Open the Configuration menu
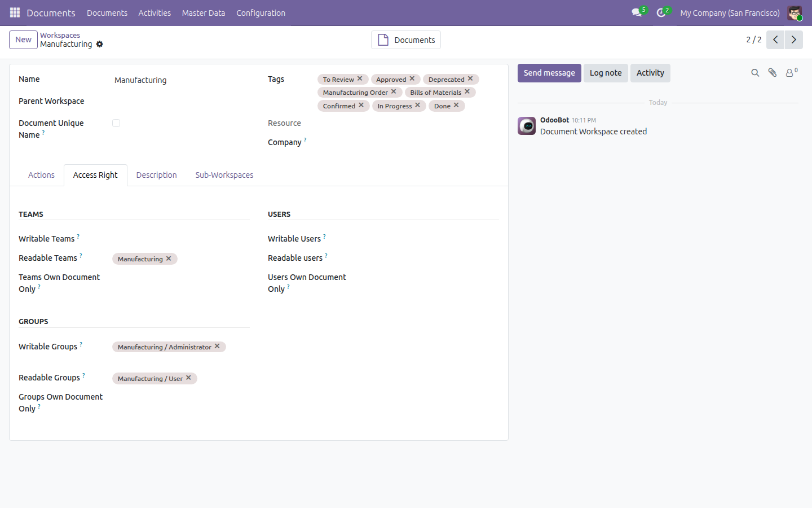This screenshot has height=508, width=812. (261, 13)
